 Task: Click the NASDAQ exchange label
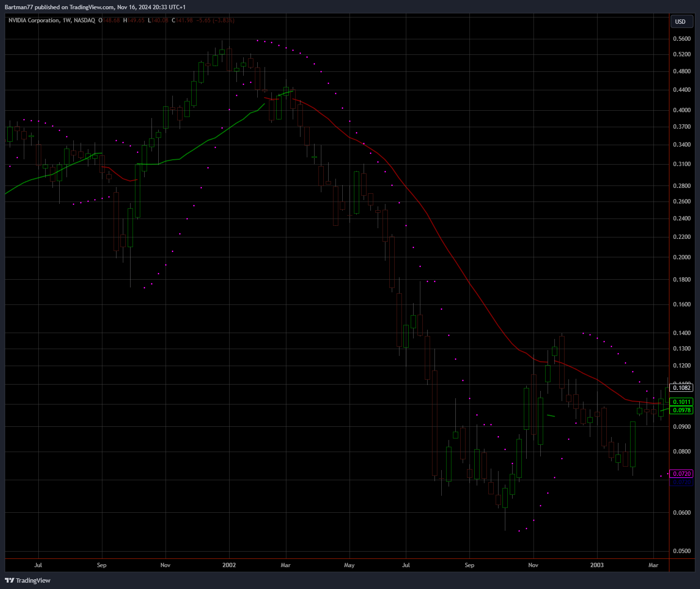point(84,20)
